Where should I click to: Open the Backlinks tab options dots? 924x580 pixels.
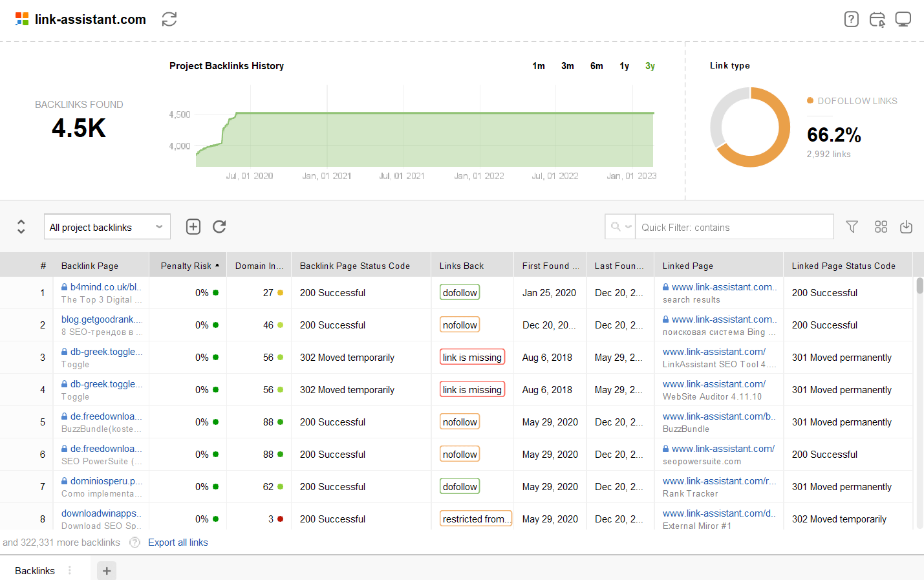click(70, 570)
